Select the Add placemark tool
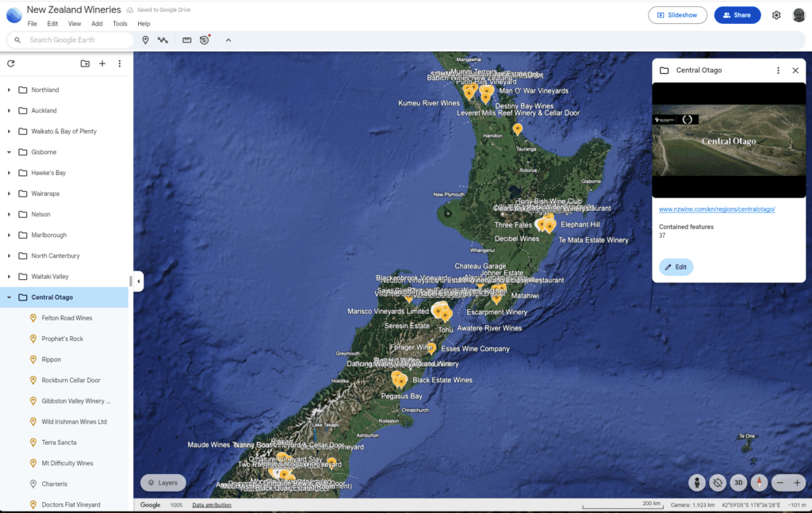Viewport: 812px width, 513px height. [146, 40]
